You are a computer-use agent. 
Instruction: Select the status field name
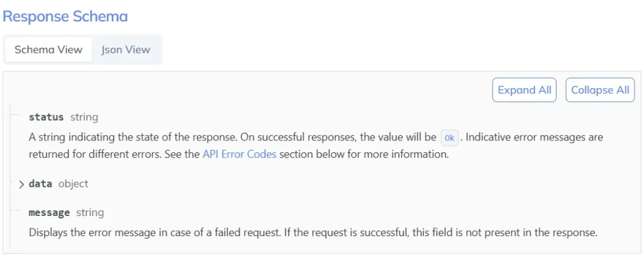click(46, 117)
